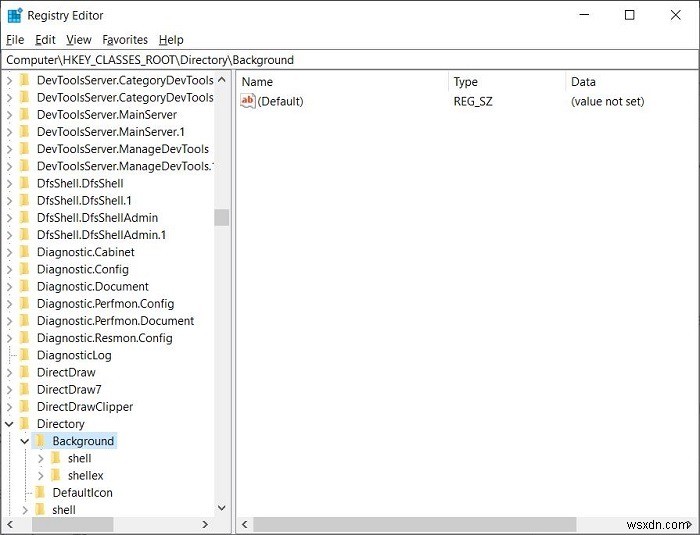
Task: Click the tree pane scroll up arrow
Action: pyautogui.click(x=222, y=80)
